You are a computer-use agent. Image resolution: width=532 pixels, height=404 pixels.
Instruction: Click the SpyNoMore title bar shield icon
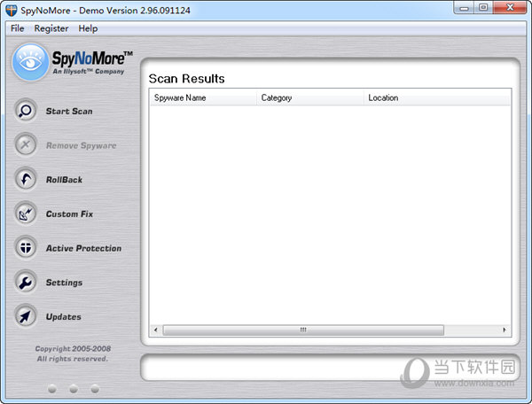(12, 10)
